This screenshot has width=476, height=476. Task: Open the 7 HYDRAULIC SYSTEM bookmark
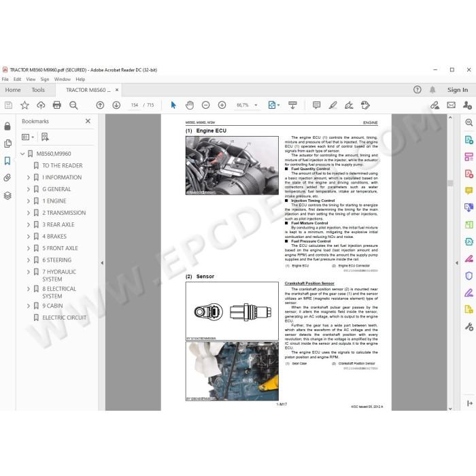[59, 275]
